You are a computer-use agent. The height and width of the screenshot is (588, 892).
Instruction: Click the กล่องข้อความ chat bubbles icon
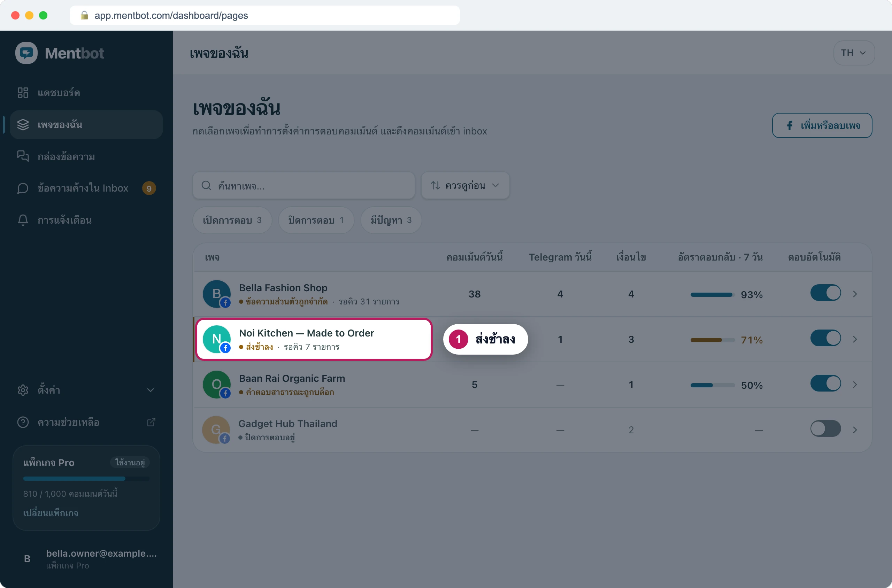pyautogui.click(x=23, y=156)
